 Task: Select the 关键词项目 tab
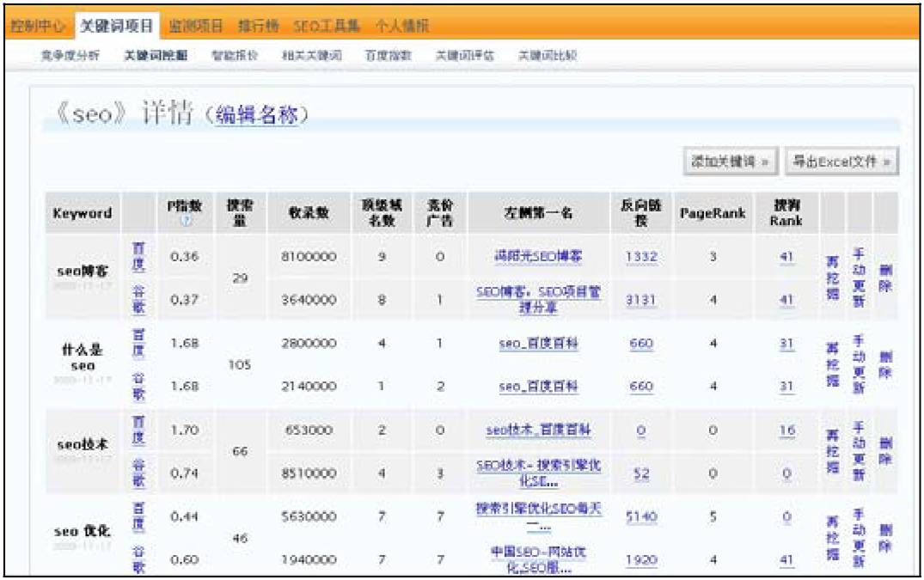point(117,26)
